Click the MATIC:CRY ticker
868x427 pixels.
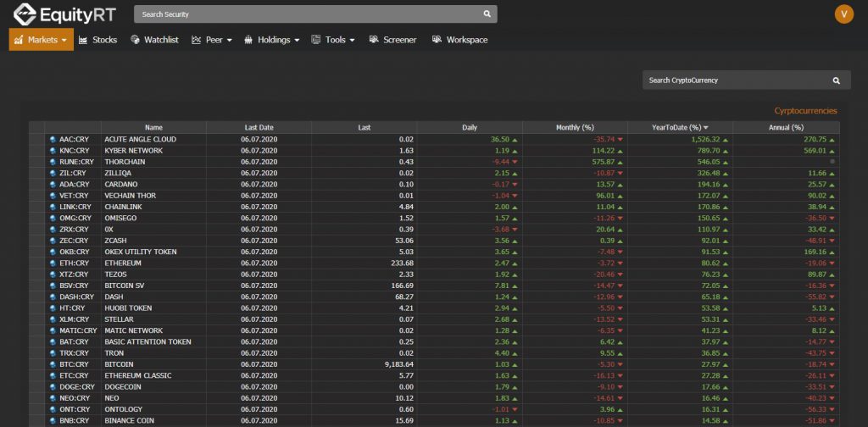(x=78, y=330)
